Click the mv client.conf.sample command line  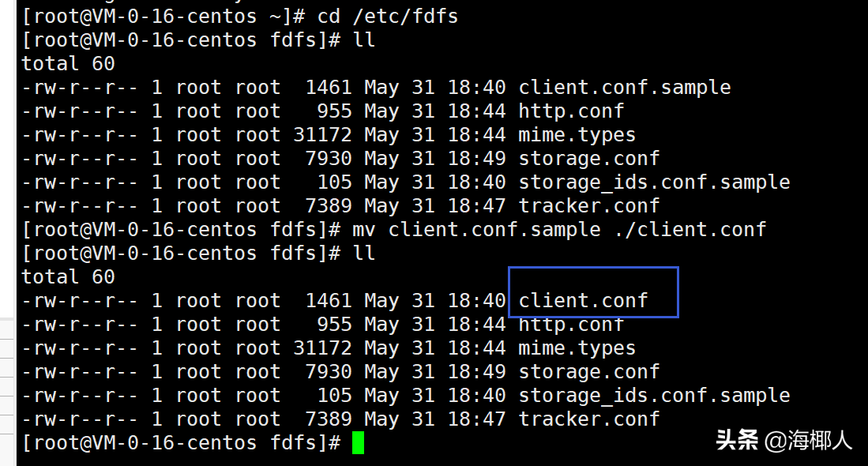point(553,230)
